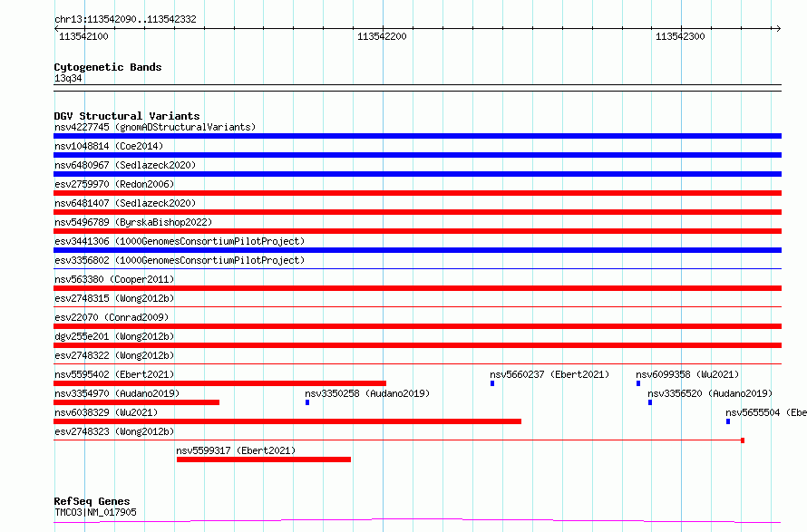
Task: Click the chr13:113542090..113542332 coordinates text
Action: pyautogui.click(x=125, y=20)
